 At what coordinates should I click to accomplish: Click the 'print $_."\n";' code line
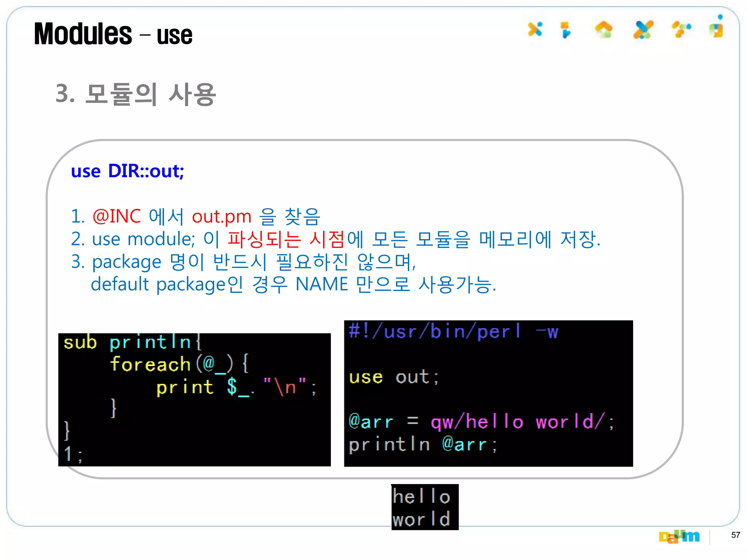(236, 387)
